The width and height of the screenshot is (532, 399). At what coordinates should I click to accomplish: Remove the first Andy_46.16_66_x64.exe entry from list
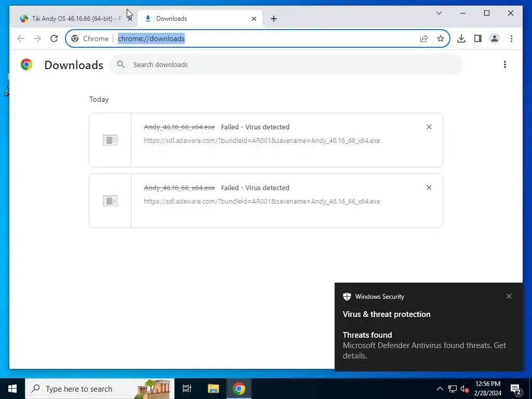429,127
